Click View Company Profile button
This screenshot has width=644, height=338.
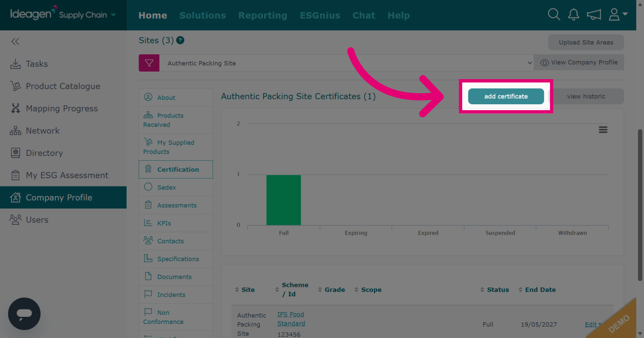coord(579,62)
